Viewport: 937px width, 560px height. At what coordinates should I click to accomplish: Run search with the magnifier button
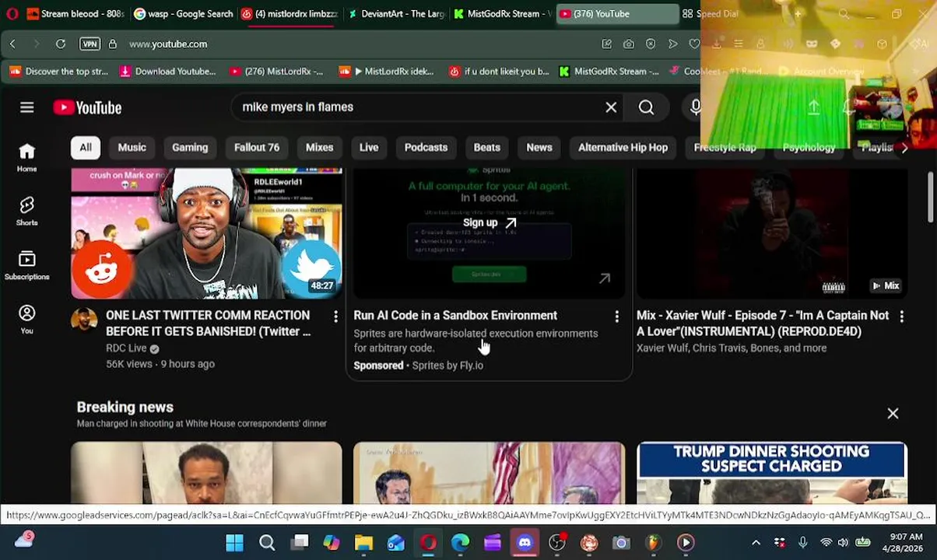[646, 107]
